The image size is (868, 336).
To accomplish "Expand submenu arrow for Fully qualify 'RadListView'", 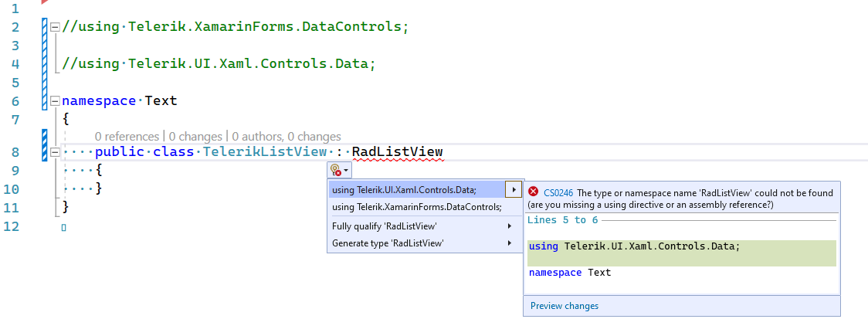I will pyautogui.click(x=510, y=226).
